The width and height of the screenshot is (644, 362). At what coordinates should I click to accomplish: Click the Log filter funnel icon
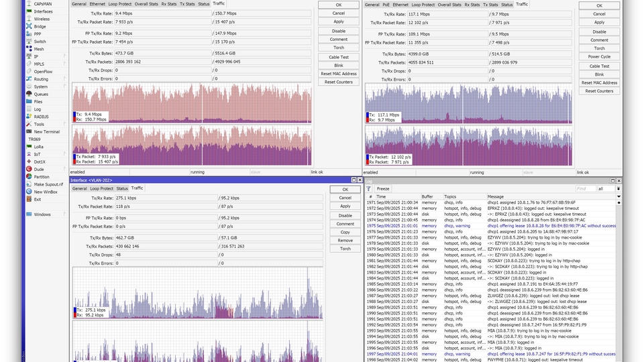[x=369, y=189]
